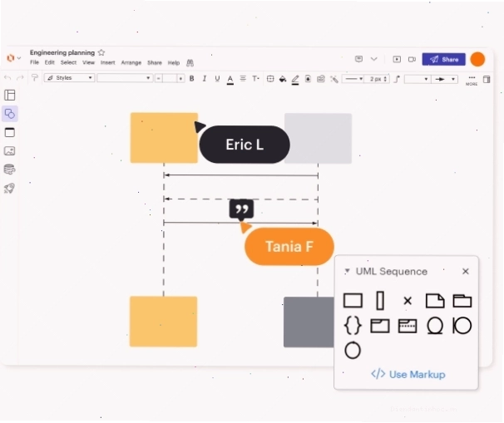Open the MORE toolbar options
Image resolution: width=504 pixels, height=423 pixels.
(x=472, y=81)
